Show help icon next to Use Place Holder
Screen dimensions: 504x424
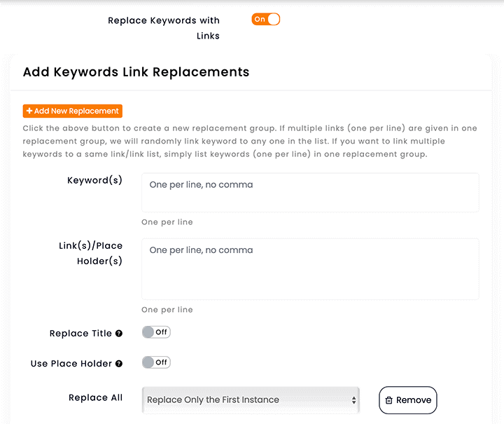pyautogui.click(x=119, y=364)
